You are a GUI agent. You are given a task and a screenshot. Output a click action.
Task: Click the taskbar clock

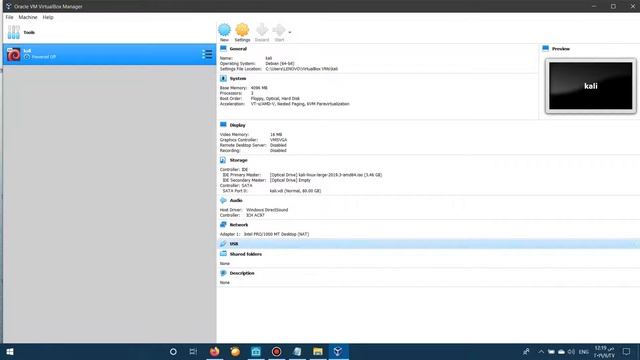(x=604, y=352)
